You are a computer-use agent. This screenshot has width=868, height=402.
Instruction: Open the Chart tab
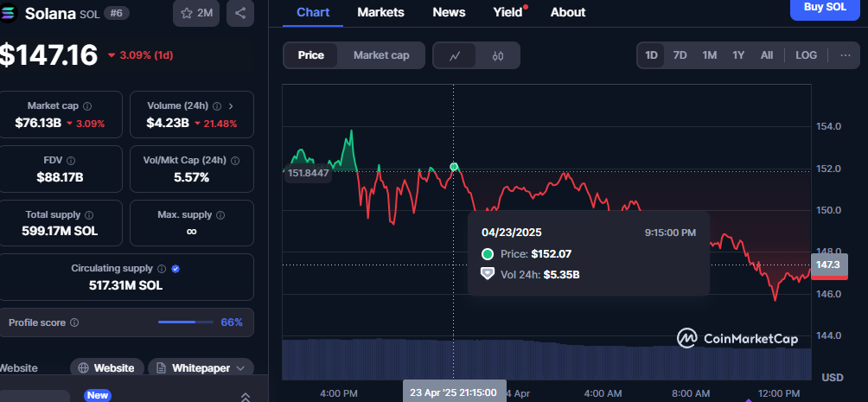pyautogui.click(x=313, y=12)
